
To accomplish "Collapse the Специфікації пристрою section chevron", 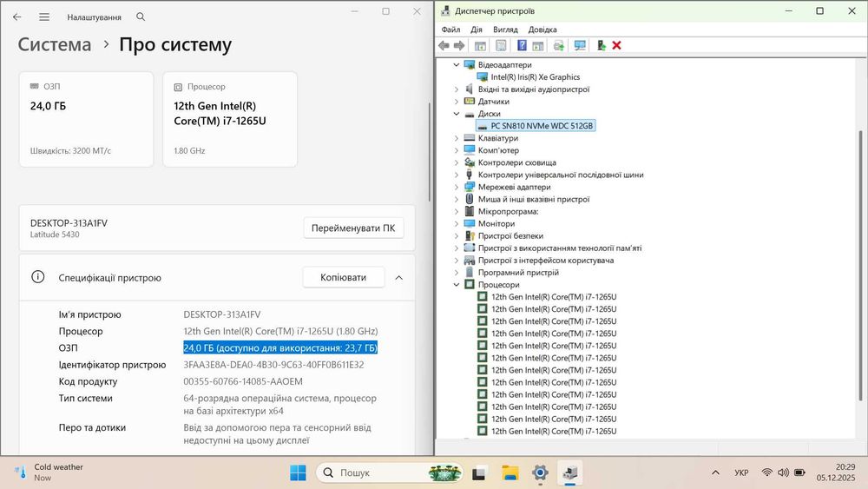I will click(x=399, y=277).
